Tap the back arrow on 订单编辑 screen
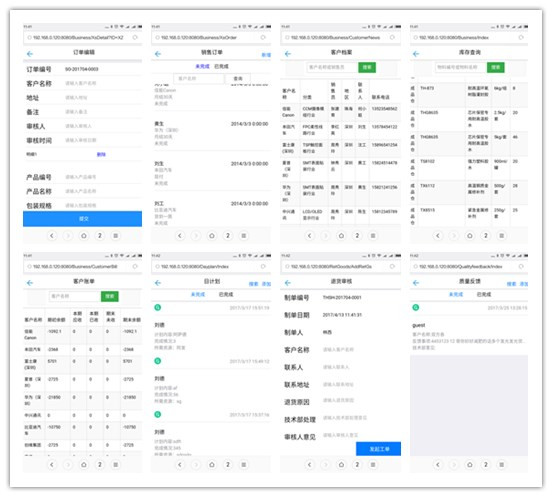The width and height of the screenshot is (552, 497). [30, 54]
